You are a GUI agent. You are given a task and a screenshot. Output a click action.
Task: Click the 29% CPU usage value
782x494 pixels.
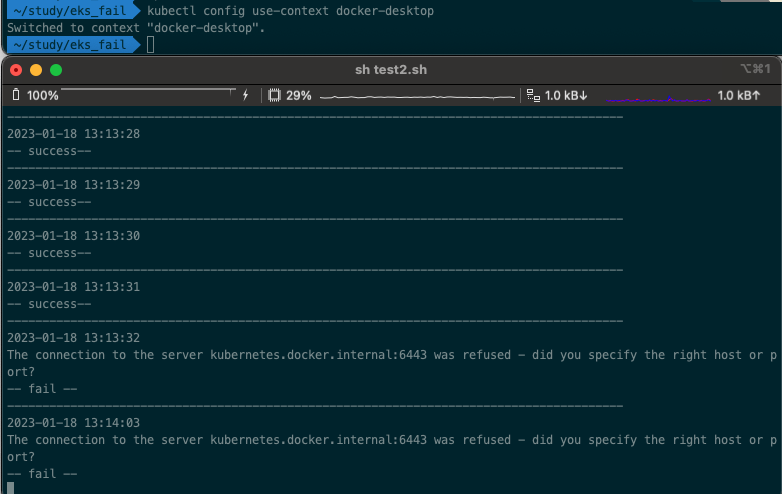[x=299, y=95]
